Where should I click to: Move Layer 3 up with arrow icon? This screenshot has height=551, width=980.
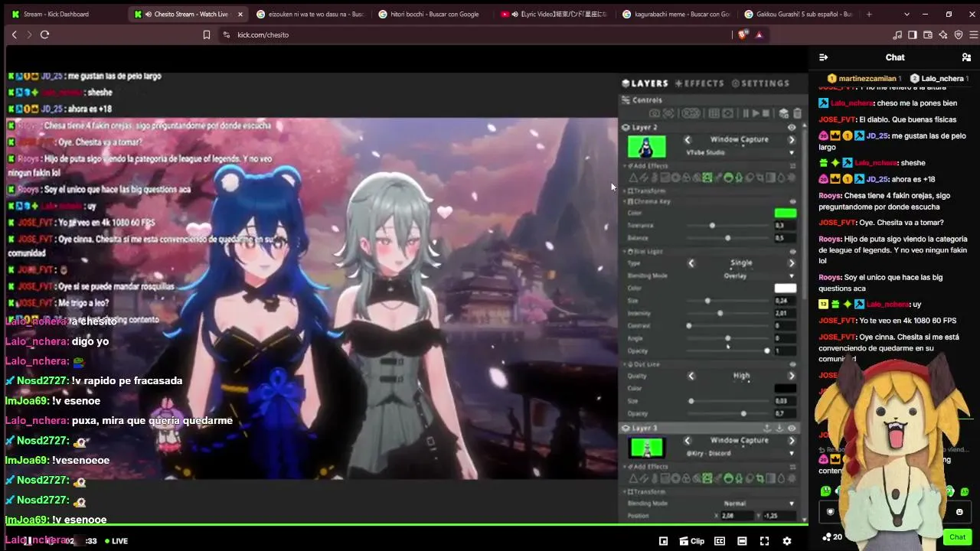pos(767,429)
